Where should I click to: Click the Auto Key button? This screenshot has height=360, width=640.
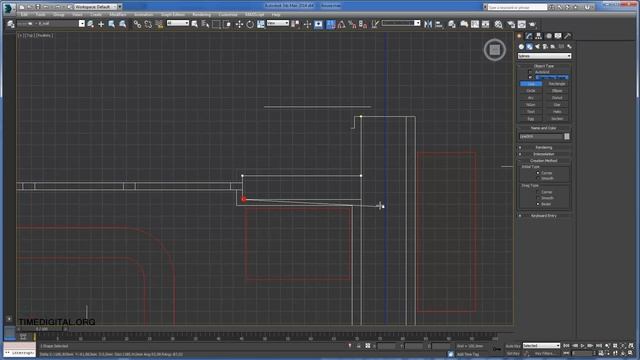(x=513, y=346)
